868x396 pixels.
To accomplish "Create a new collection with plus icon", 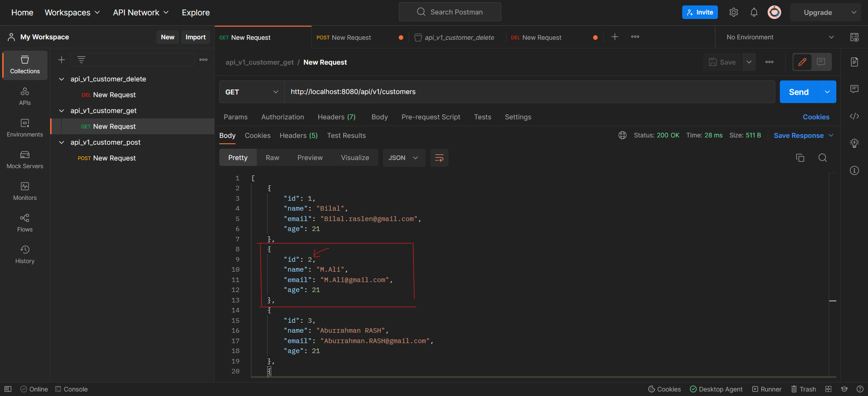I will (61, 60).
